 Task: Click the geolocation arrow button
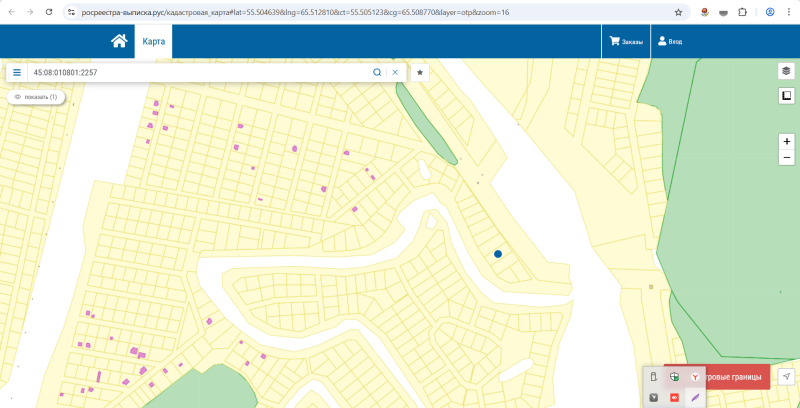coord(787,377)
